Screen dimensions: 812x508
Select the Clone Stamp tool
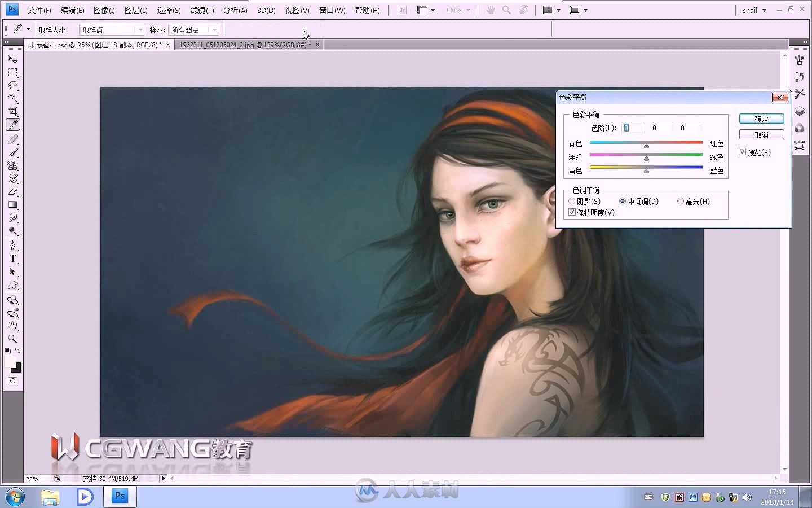pos(12,165)
